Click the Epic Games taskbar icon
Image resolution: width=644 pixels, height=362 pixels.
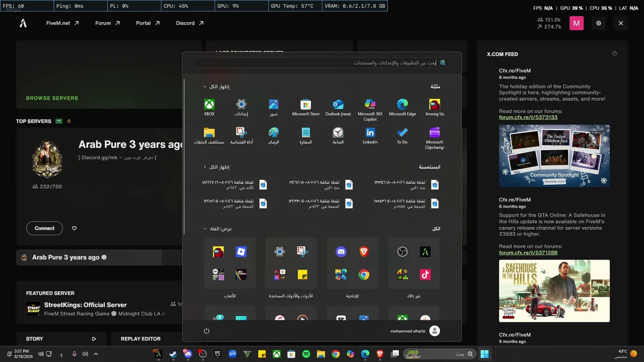tap(218, 354)
